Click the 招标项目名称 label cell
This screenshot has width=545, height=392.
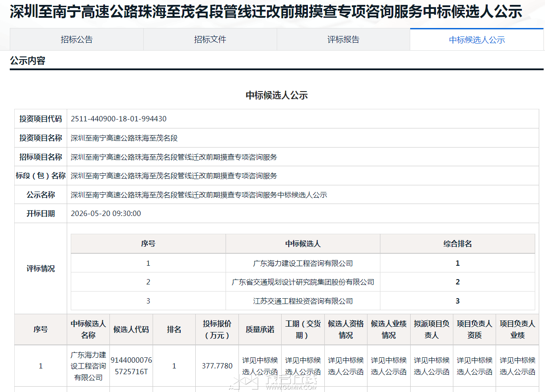click(40, 157)
